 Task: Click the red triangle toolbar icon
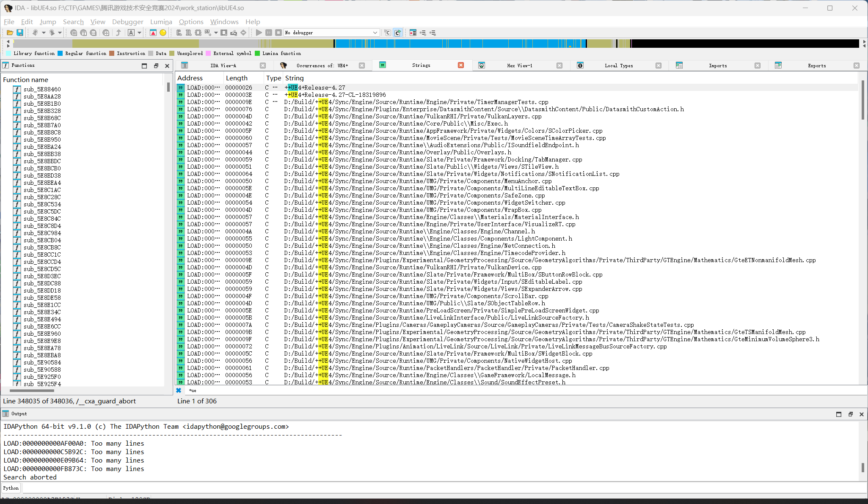153,33
